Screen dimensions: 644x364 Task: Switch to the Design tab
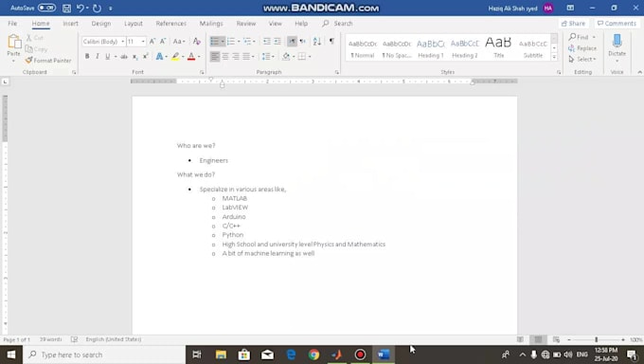click(101, 24)
